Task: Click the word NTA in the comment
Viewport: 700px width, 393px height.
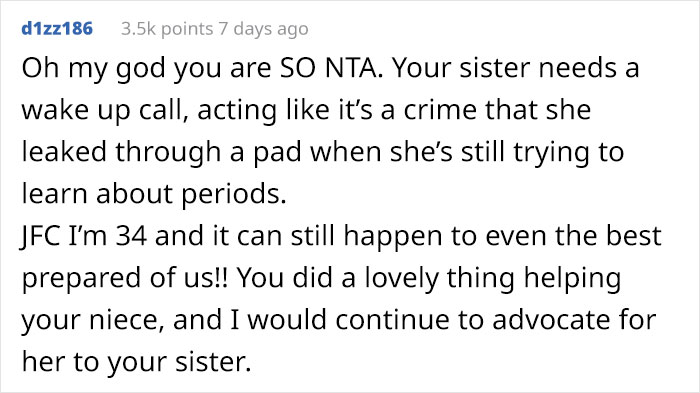Action: (354, 68)
